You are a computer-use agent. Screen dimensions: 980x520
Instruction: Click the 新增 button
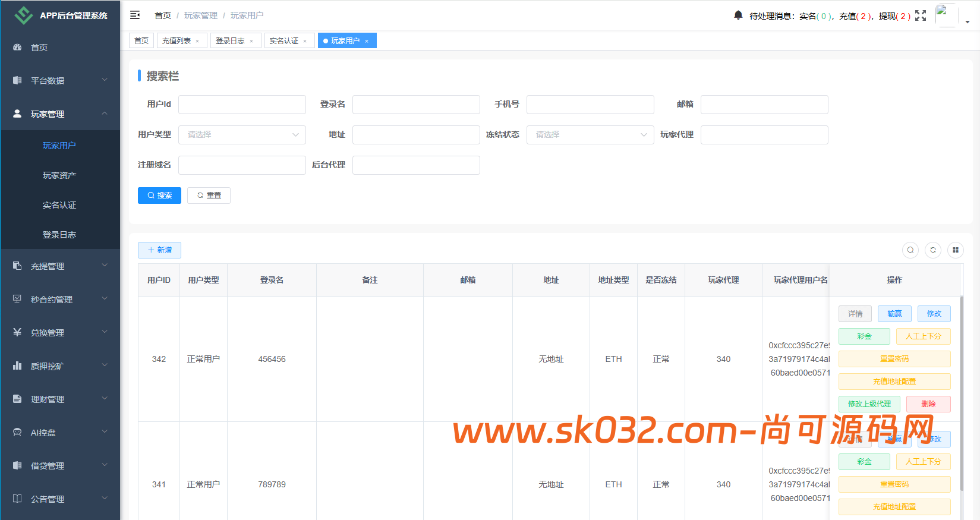(159, 250)
